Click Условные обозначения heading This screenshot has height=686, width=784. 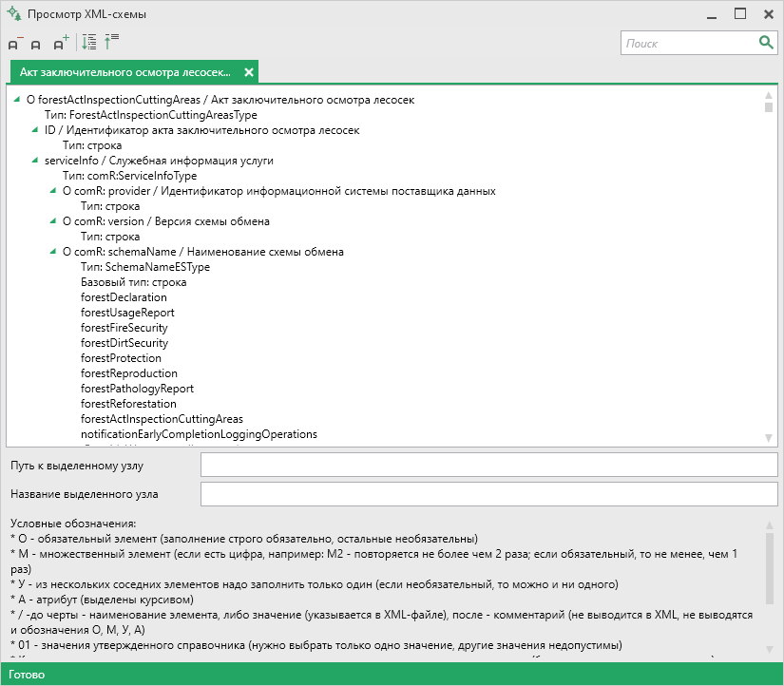[73, 524]
